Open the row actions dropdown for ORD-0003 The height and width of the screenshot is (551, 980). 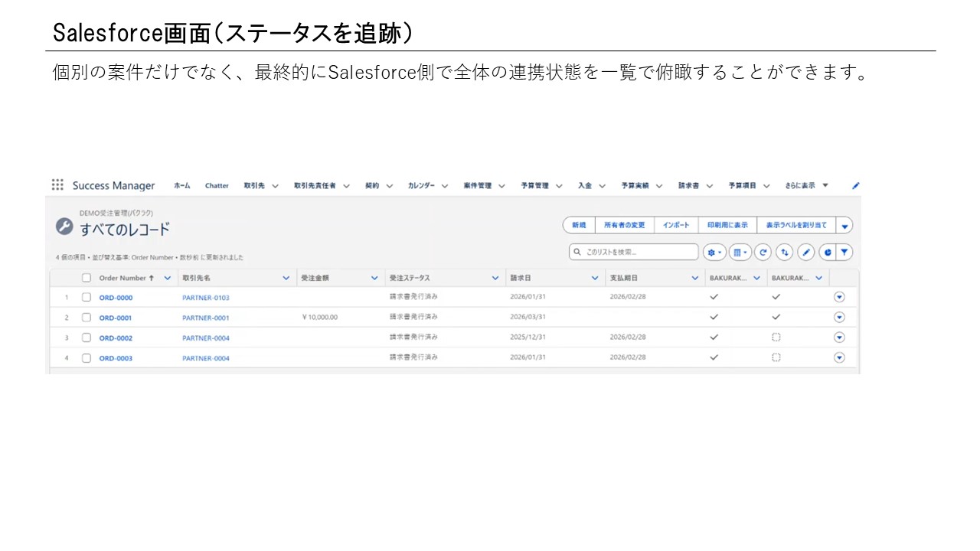pyautogui.click(x=838, y=357)
